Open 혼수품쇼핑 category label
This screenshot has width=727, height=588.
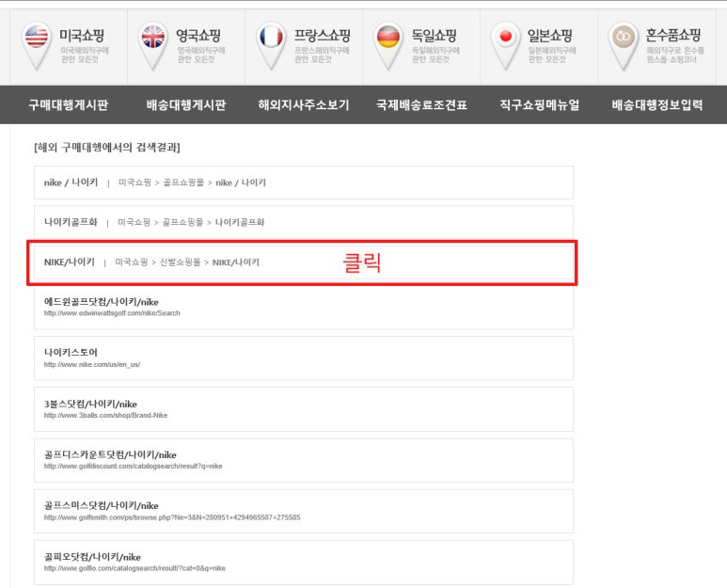coord(673,35)
